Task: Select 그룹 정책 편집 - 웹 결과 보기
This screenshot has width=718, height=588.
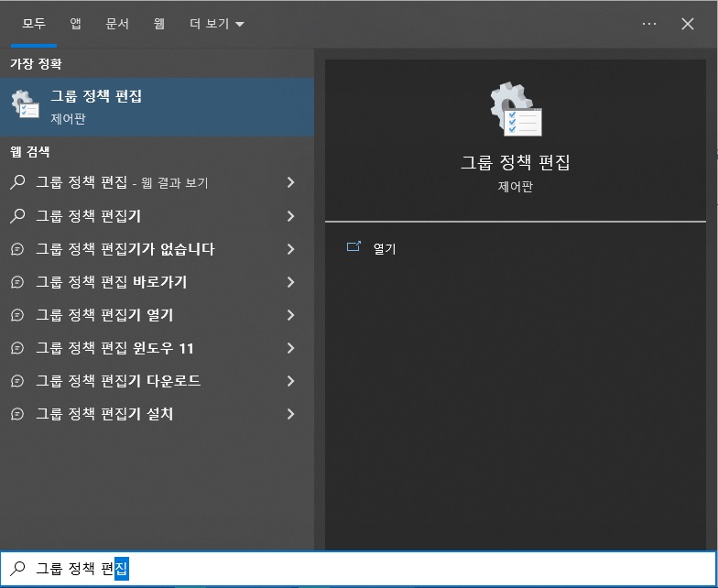Action: (x=158, y=182)
